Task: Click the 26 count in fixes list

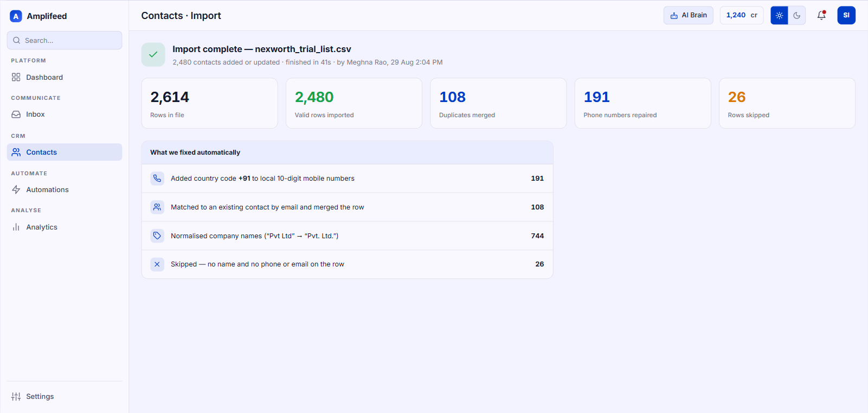Action: [x=539, y=264]
